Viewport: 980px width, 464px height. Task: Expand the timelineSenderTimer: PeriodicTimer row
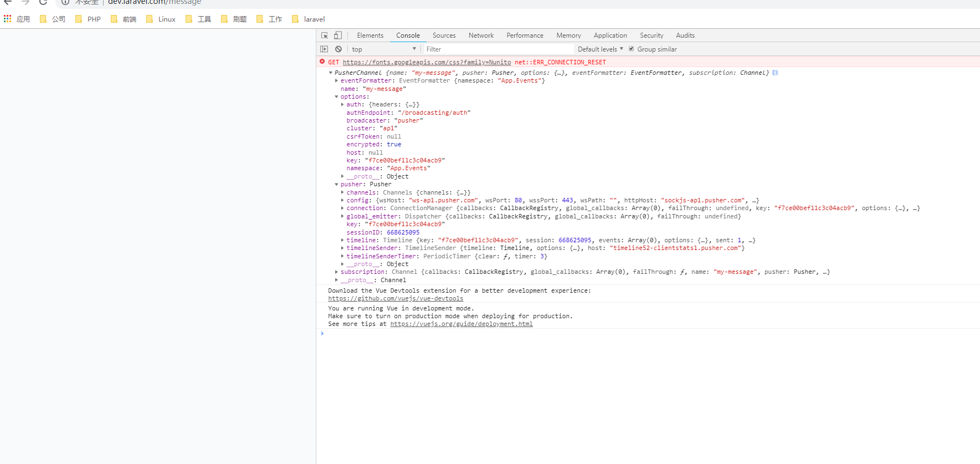(342, 257)
